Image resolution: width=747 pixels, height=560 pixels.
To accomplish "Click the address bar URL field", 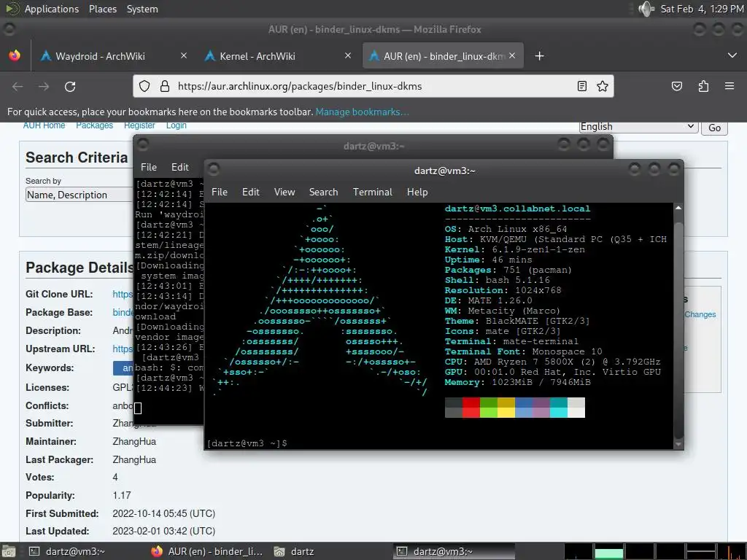I will (374, 86).
